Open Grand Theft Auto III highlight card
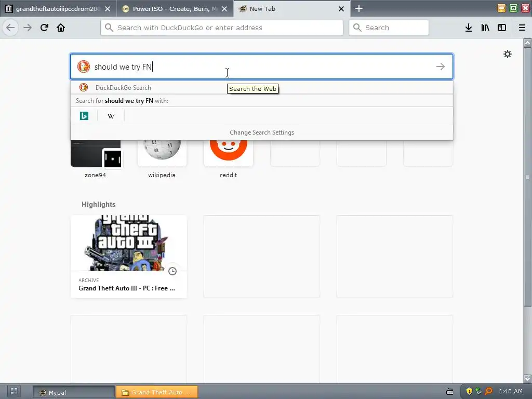Image resolution: width=532 pixels, height=399 pixels. pyautogui.click(x=129, y=257)
